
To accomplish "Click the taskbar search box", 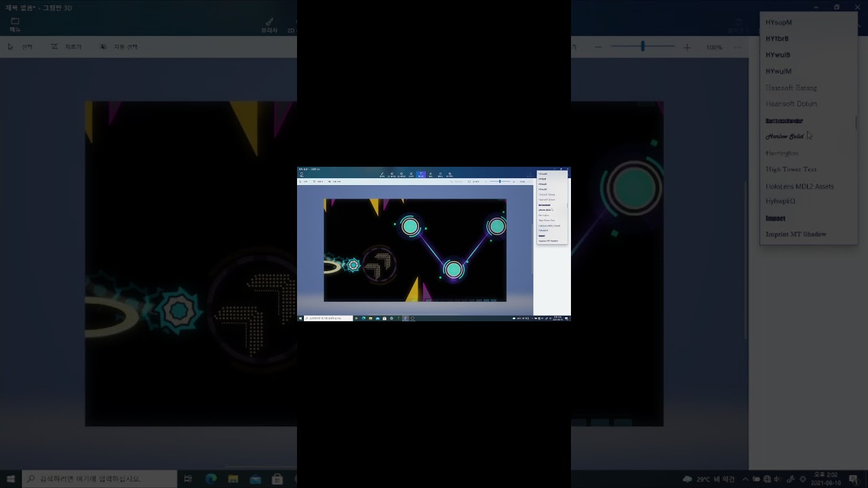I will click(328, 319).
